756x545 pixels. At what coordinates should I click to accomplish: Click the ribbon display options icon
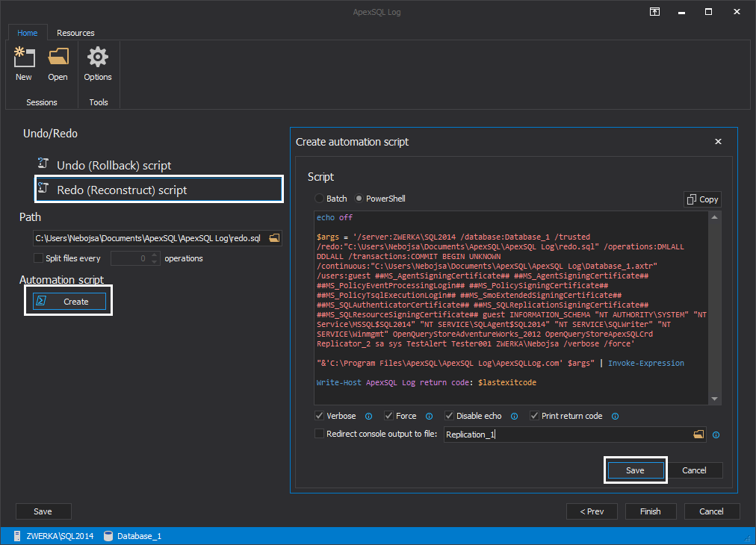(654, 12)
